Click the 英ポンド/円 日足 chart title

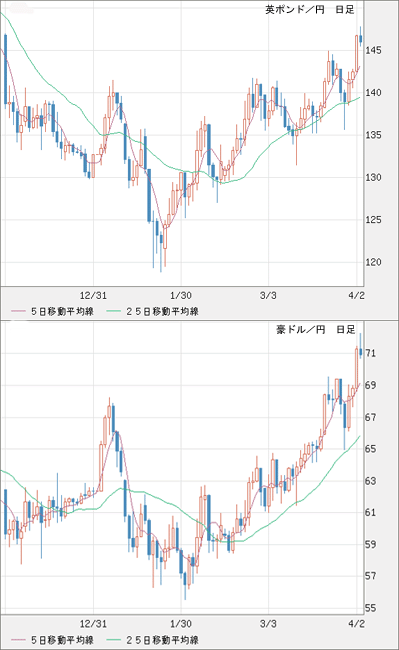coord(310,10)
